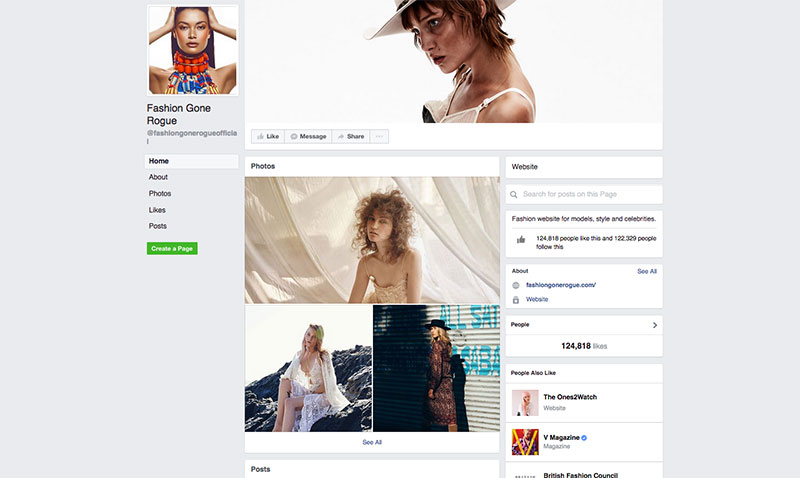Click V Magazine's verified badge
The width and height of the screenshot is (800, 478).
pos(584,438)
